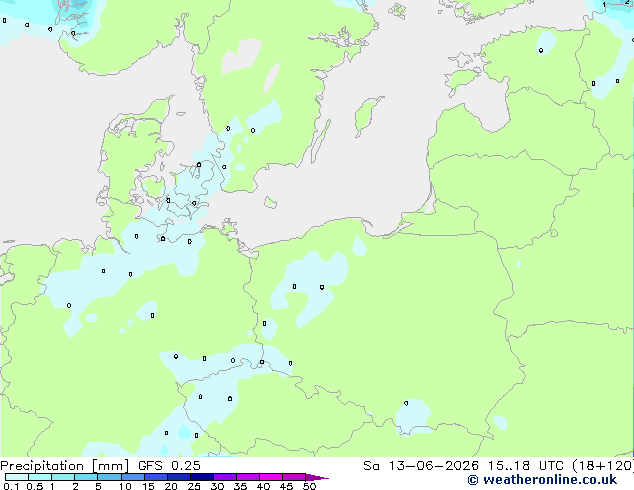Screen dimensions: 634x490
Task: Click the 25 to 30 mm dark blue swatch
Action: (x=202, y=477)
